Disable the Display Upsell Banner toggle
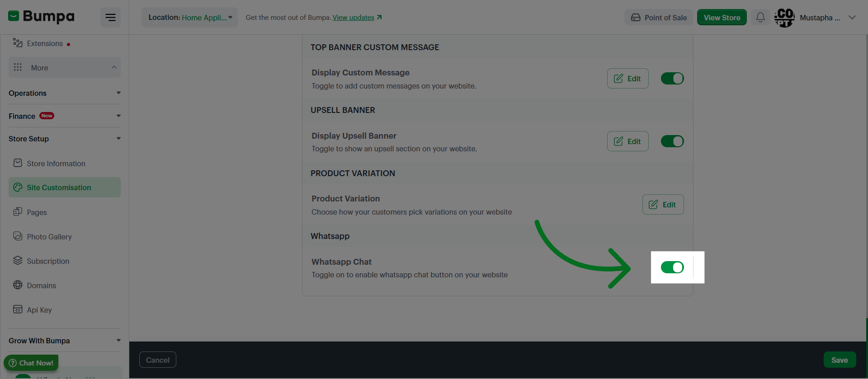 pos(672,141)
